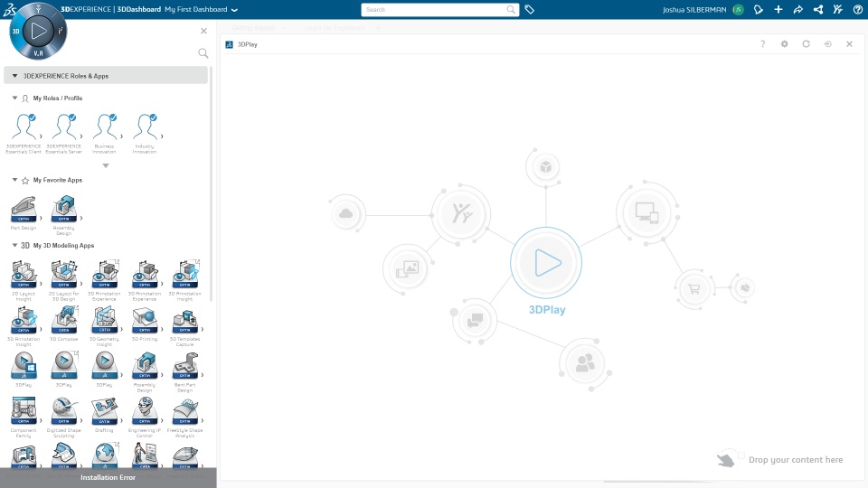Open the tag icon beside the search bar
The image size is (868, 488).
[529, 9]
